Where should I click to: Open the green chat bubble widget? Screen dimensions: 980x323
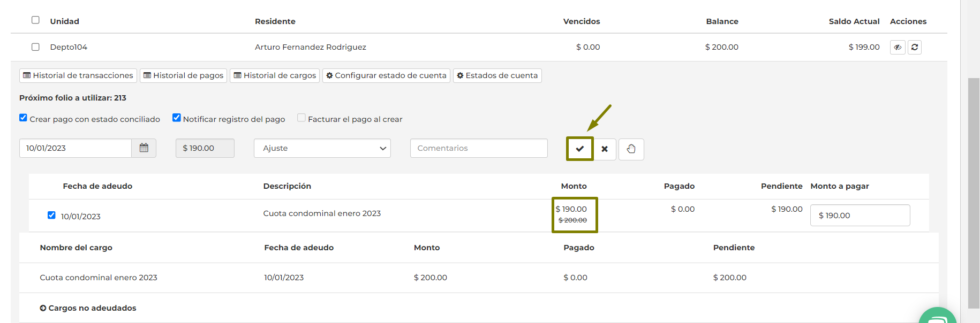938,318
